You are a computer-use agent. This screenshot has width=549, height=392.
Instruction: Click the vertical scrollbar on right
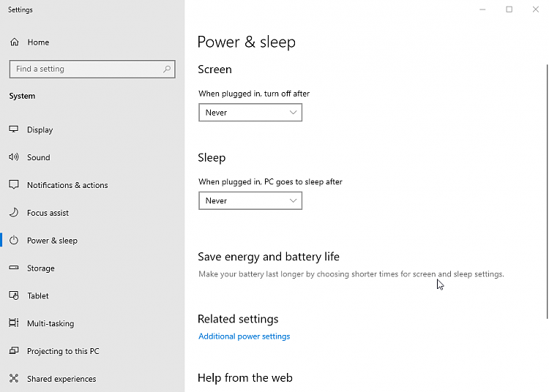click(x=547, y=190)
